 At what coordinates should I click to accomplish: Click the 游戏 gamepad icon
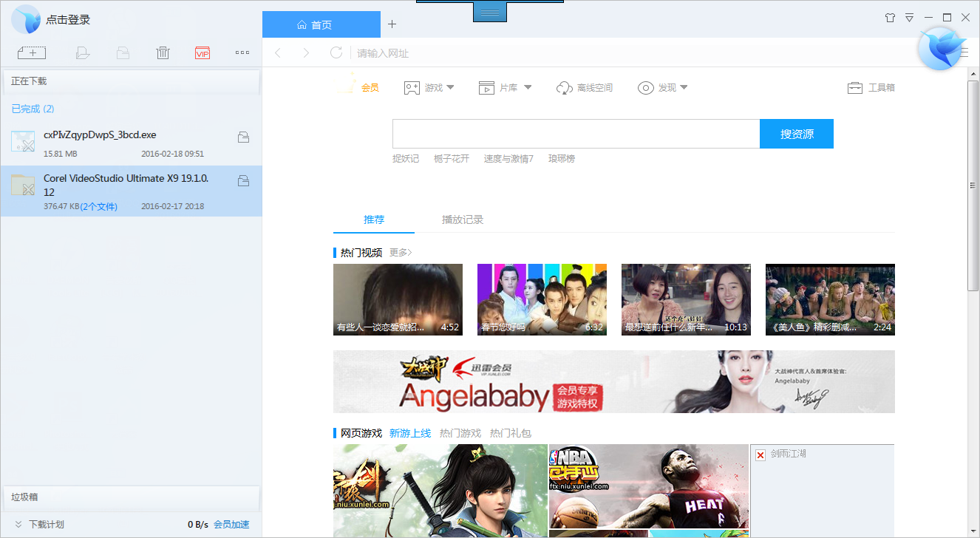[x=412, y=88]
